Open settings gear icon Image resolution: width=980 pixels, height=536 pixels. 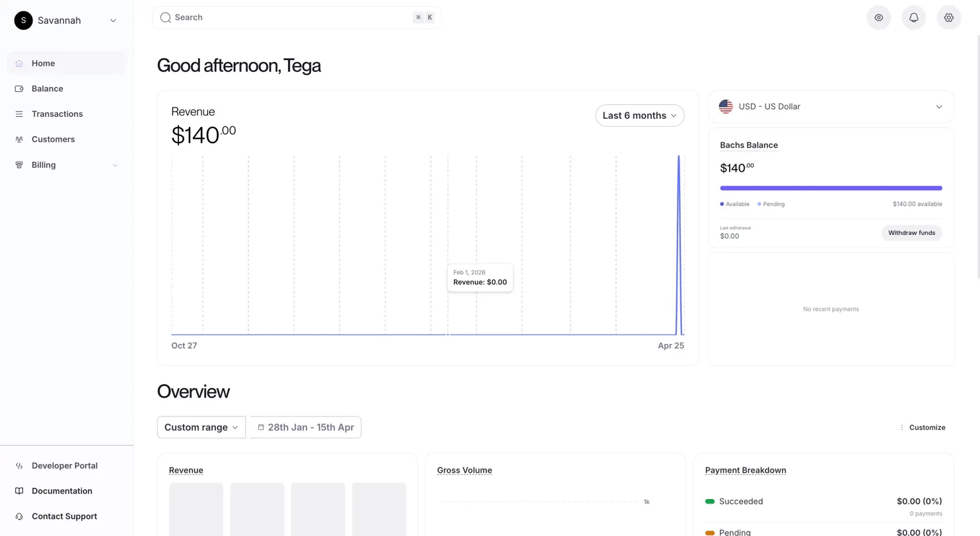click(949, 18)
